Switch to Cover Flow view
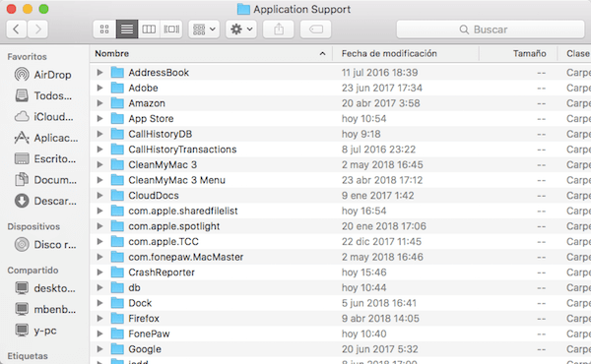This screenshot has width=591, height=364. [171, 29]
